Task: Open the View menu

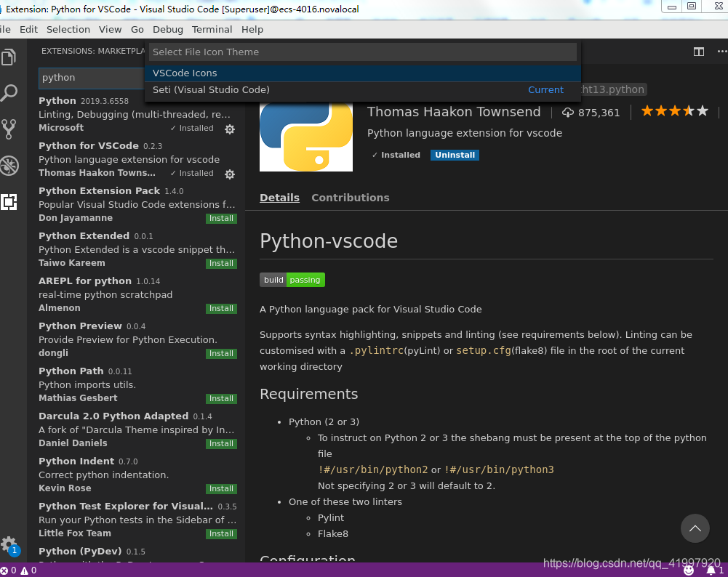Action: tap(110, 29)
